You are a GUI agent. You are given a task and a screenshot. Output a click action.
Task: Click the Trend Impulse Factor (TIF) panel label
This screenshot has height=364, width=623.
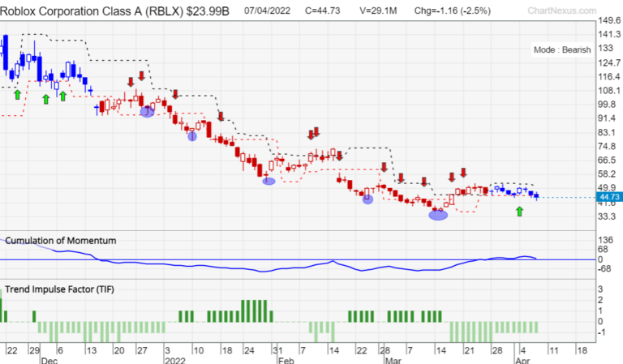(59, 289)
